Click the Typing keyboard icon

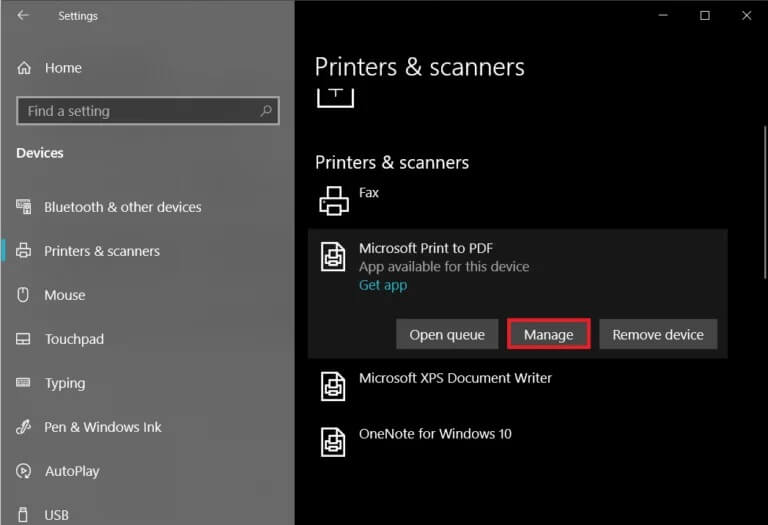coord(23,382)
